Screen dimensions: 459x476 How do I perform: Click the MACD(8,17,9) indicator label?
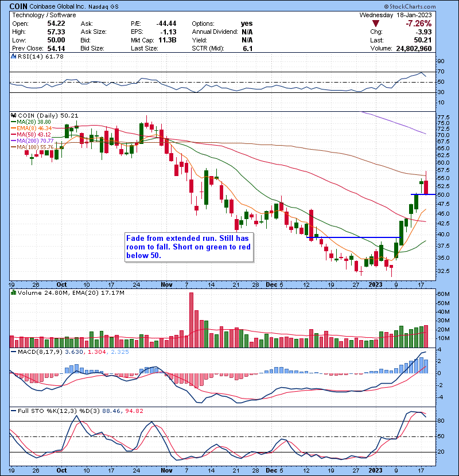[x=40, y=352]
